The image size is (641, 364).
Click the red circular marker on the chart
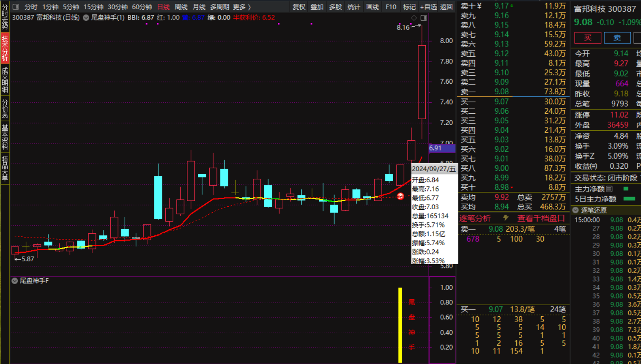(400, 196)
